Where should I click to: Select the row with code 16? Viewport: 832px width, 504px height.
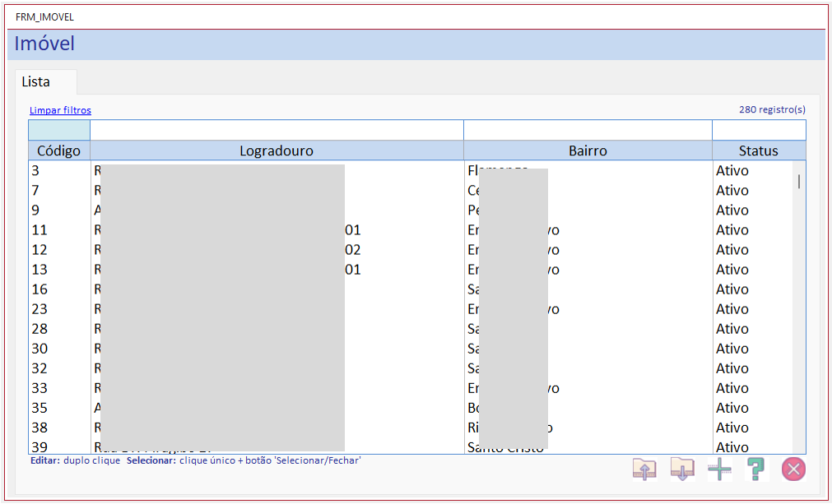[x=411, y=289]
